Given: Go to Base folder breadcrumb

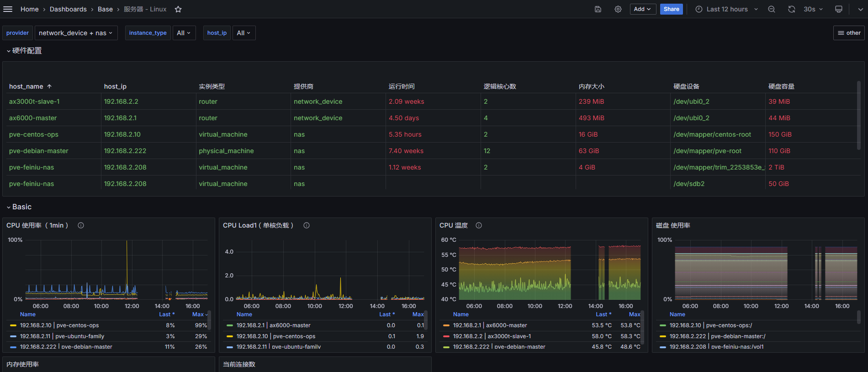Looking at the screenshot, I should pos(105,9).
